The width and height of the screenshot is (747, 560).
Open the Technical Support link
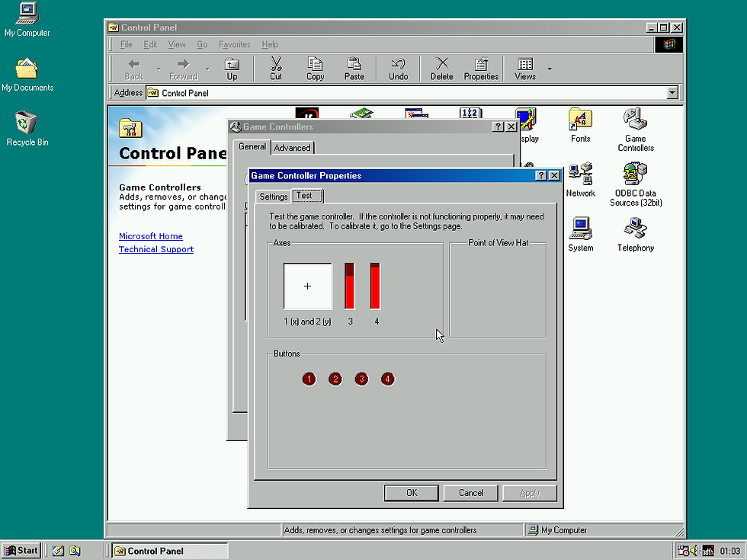click(x=155, y=249)
